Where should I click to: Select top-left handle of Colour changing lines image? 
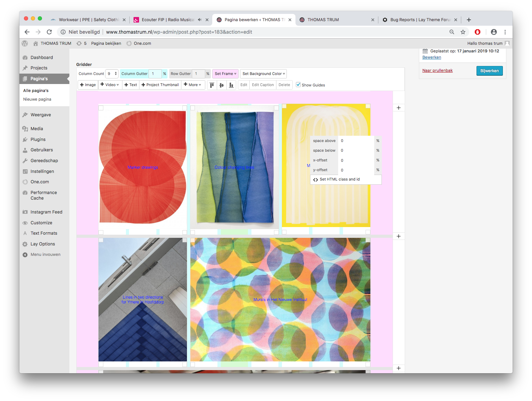193,108
